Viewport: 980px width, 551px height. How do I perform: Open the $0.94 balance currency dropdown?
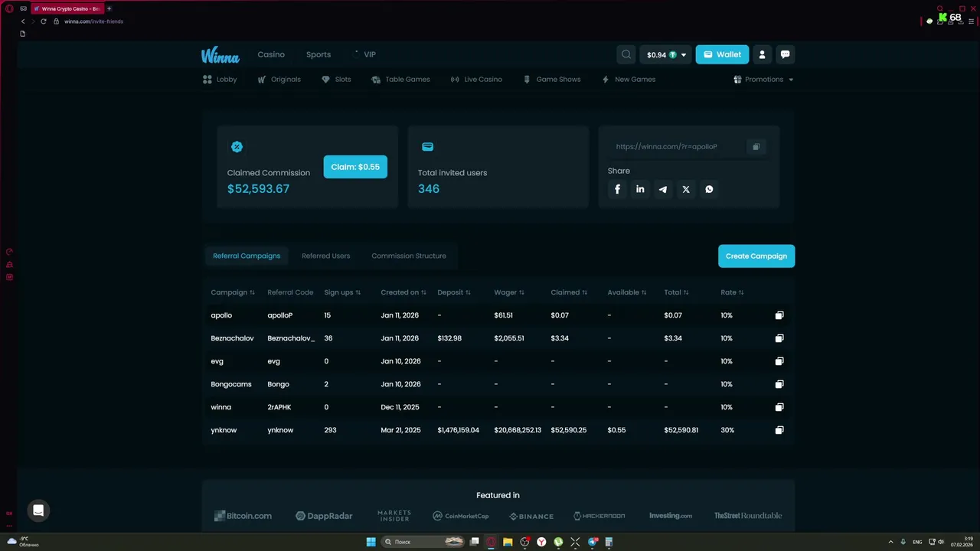[x=665, y=55]
